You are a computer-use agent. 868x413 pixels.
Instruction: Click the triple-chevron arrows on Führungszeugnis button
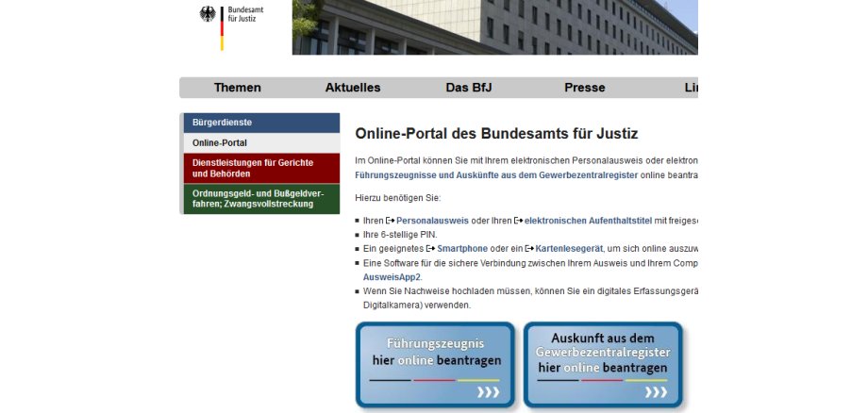click(x=489, y=392)
